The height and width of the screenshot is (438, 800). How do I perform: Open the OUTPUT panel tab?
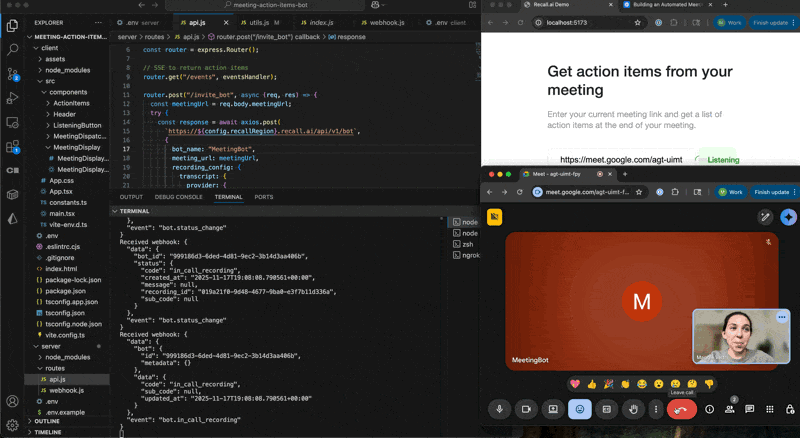pyautogui.click(x=131, y=197)
